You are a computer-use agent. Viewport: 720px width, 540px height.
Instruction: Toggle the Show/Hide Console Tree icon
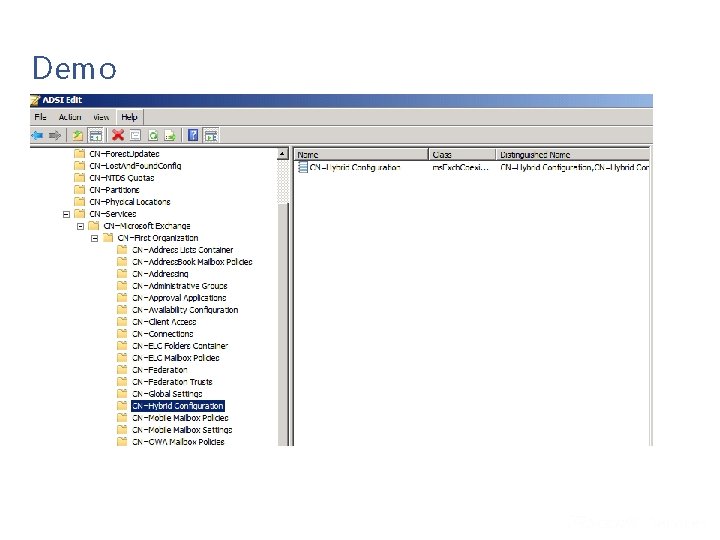[x=96, y=135]
